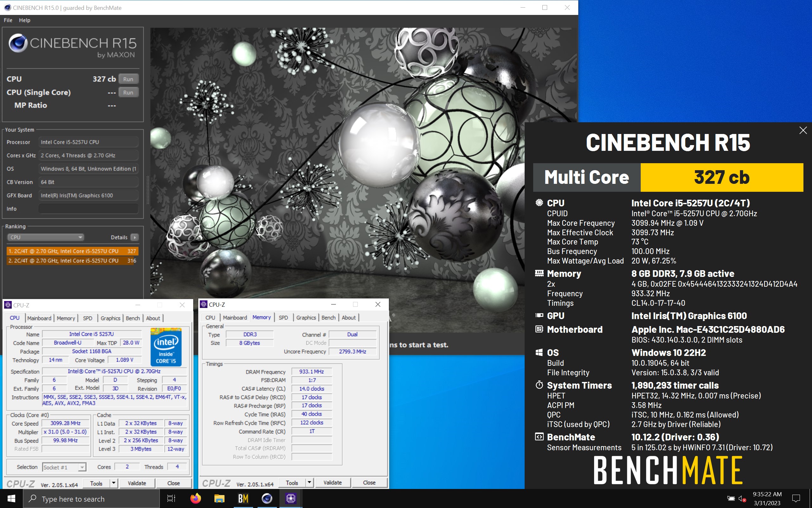Open File Explorer from the taskbar
The image size is (812, 508).
[219, 498]
